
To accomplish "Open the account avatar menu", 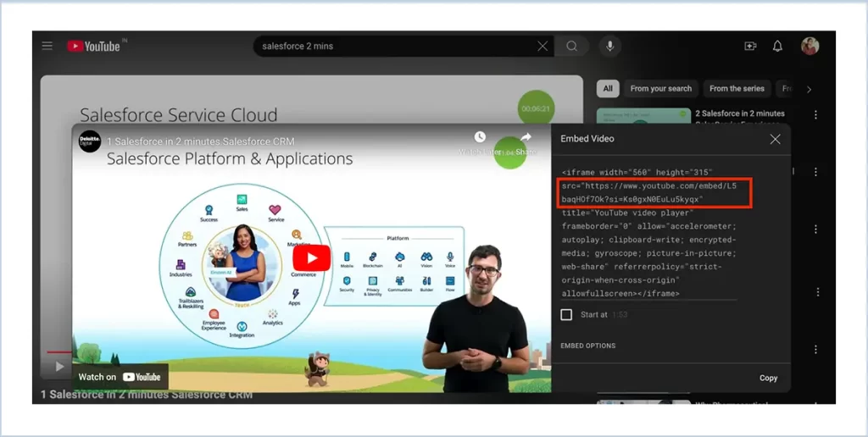I will tap(810, 46).
